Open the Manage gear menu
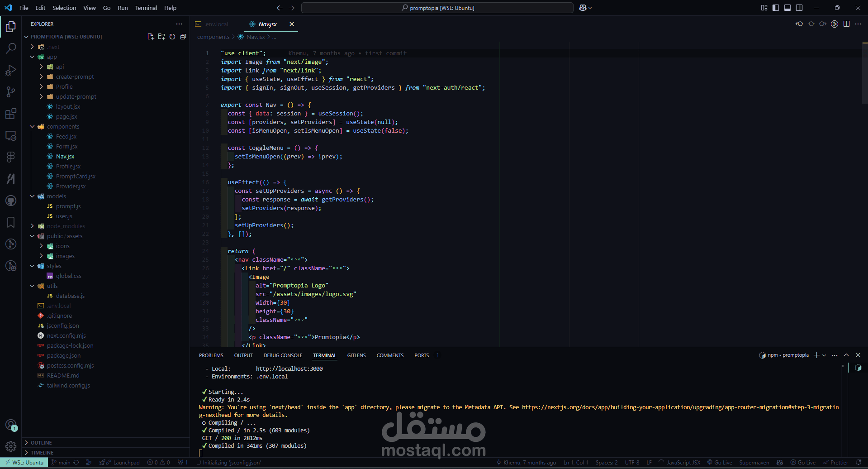Image resolution: width=868 pixels, height=469 pixels. 11,446
